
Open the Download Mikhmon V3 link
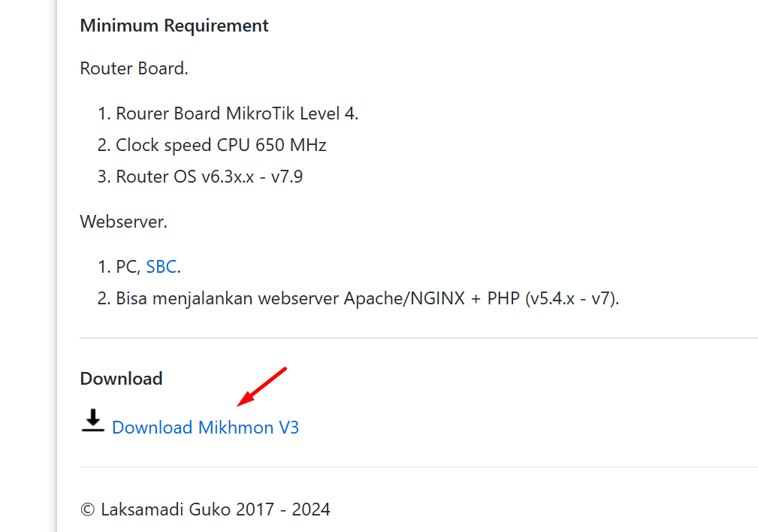[x=205, y=428]
